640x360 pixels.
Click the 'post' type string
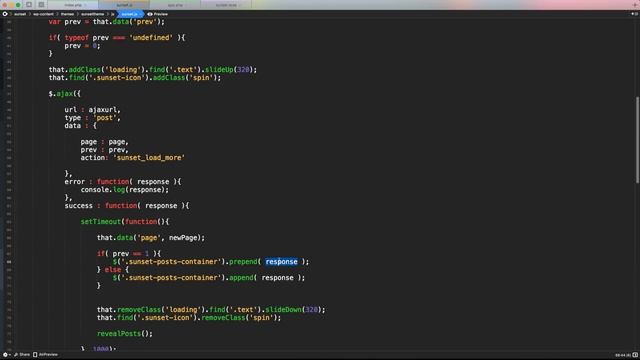[x=104, y=118]
